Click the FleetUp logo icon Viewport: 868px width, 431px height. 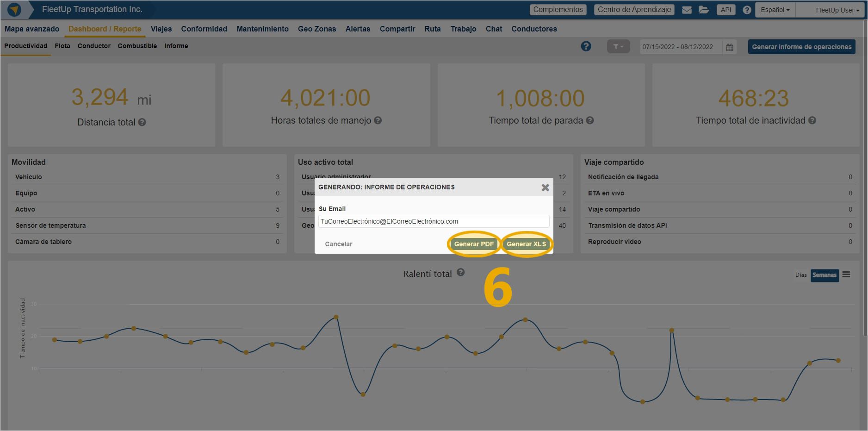(x=15, y=10)
